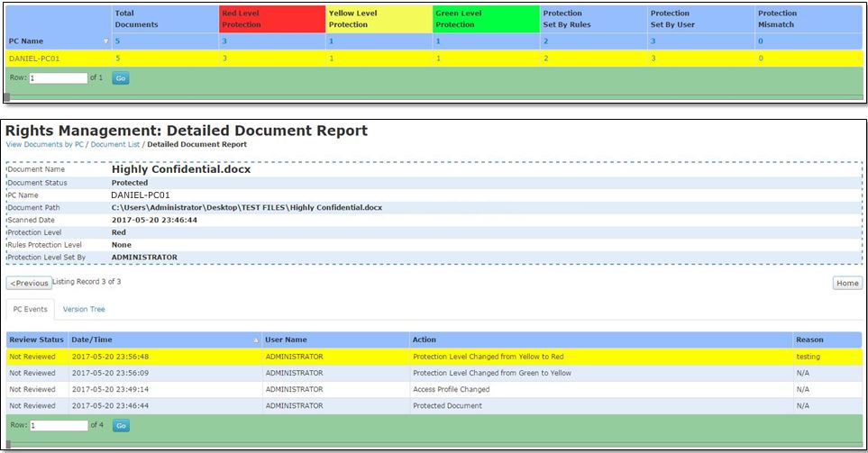Viewport: 868px width, 453px height.
Task: Select the PC Events tab
Action: [30, 309]
